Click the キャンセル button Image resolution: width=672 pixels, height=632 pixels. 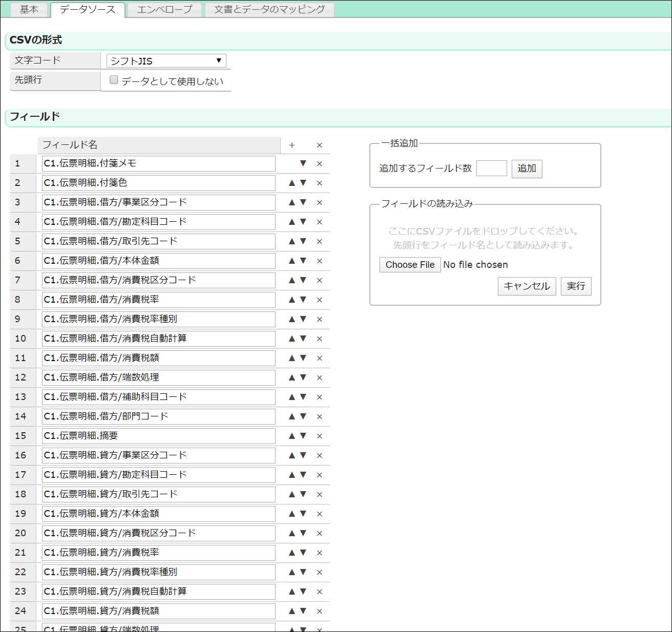pos(527,286)
